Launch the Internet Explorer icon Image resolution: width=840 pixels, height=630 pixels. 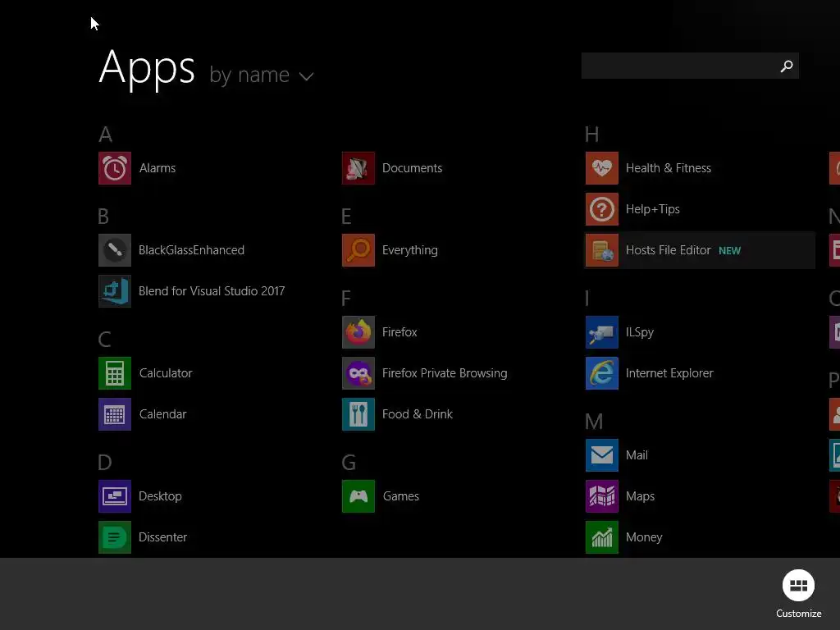pyautogui.click(x=602, y=373)
